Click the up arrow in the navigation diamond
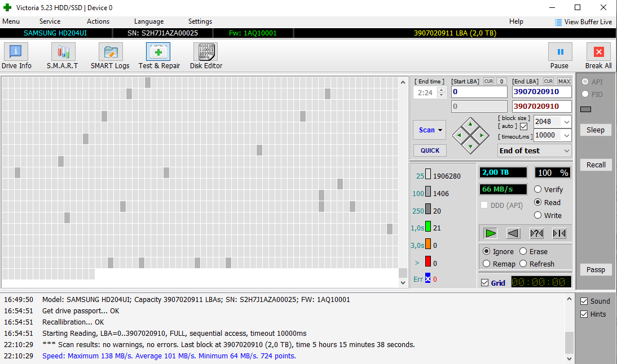 click(x=470, y=125)
